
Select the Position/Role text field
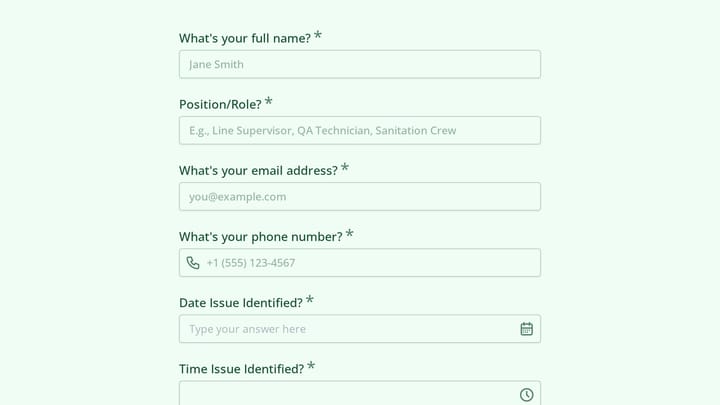click(x=360, y=130)
